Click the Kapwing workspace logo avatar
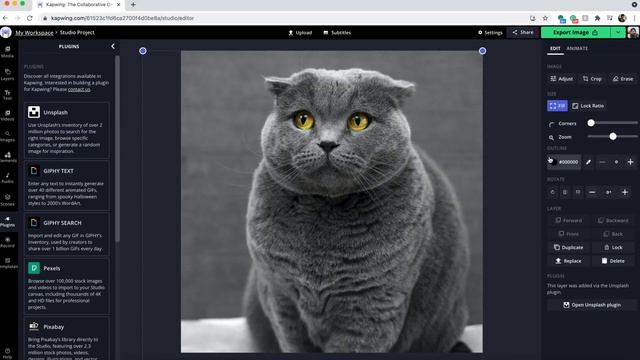This screenshot has width=640, height=360. click(6, 32)
